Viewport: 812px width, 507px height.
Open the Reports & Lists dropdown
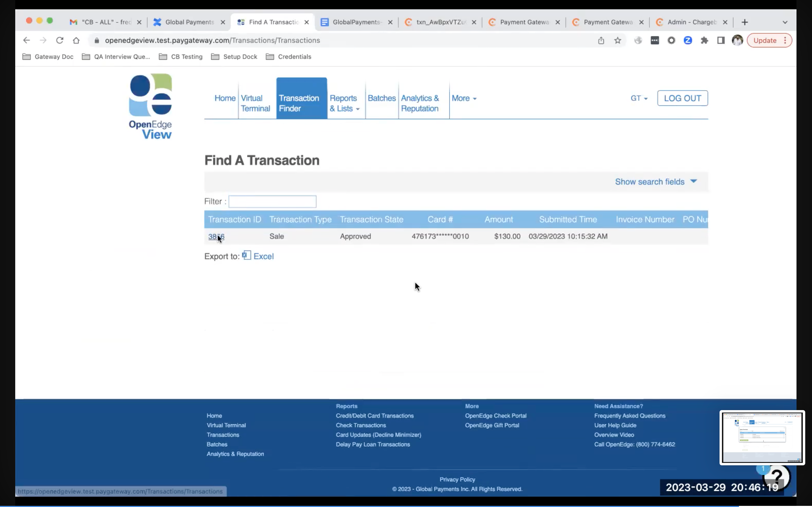click(344, 103)
